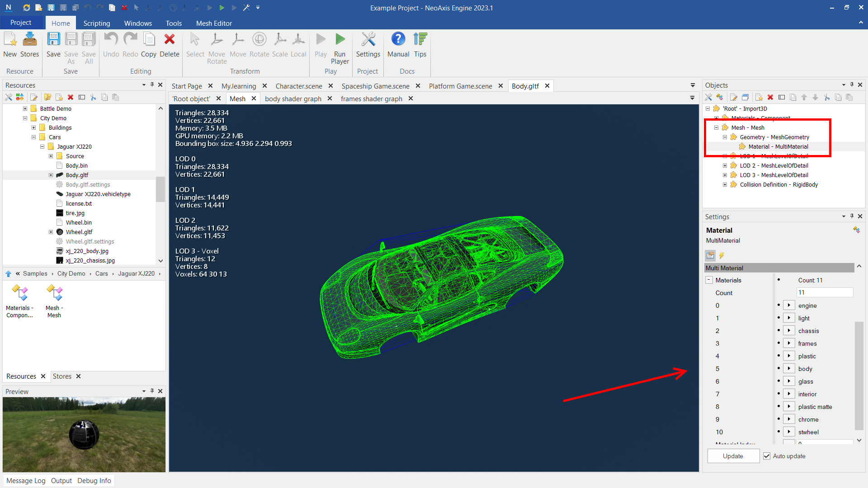868x488 pixels.
Task: Expand LOD 2 MeshLevelOfDetail tree node
Action: click(x=725, y=166)
